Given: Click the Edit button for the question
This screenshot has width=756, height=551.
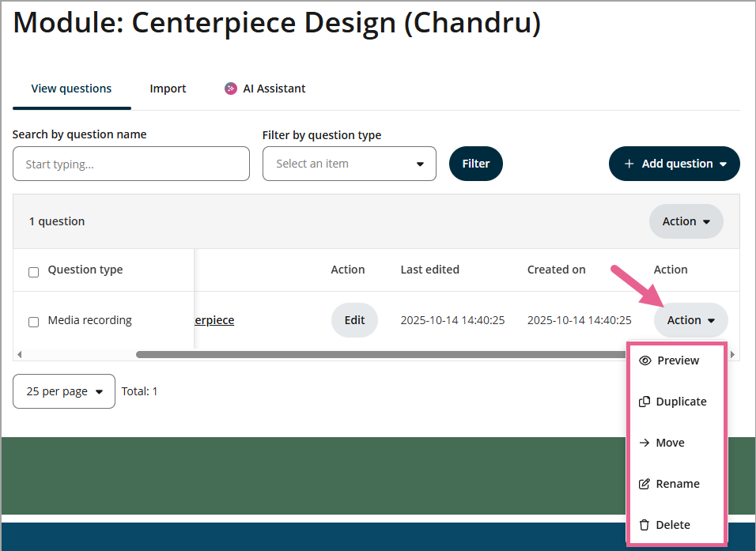Looking at the screenshot, I should pos(354,320).
